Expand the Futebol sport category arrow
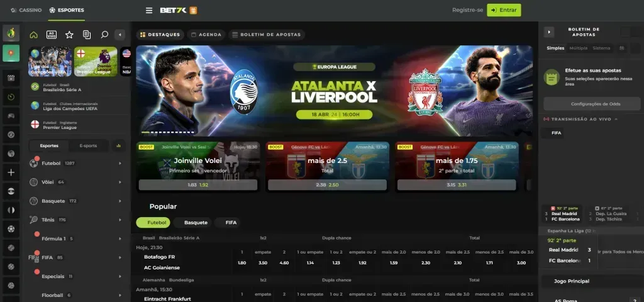The height and width of the screenshot is (302, 644). pyautogui.click(x=120, y=164)
